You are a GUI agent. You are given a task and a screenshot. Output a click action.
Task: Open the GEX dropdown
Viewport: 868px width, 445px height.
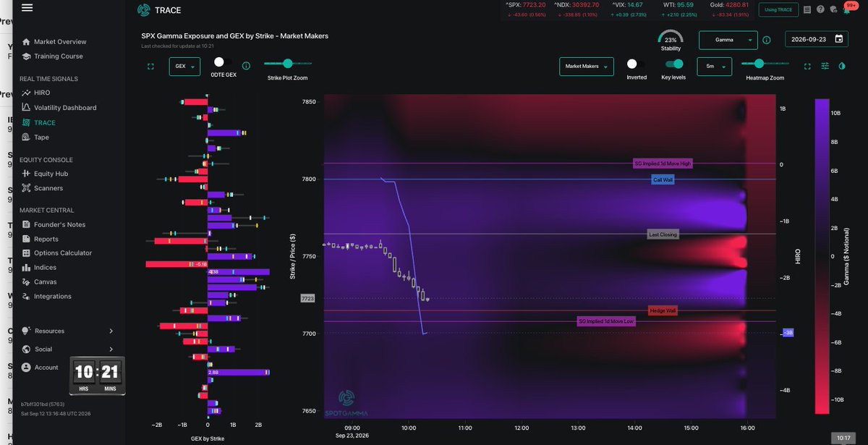click(x=184, y=67)
